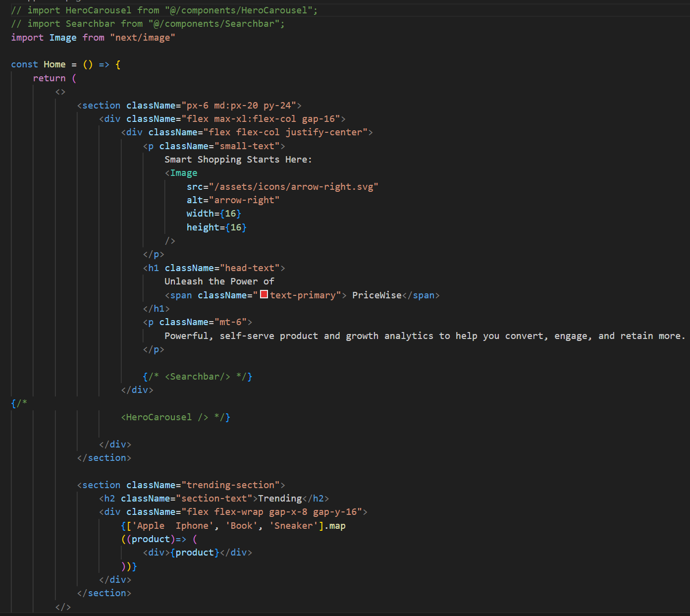Click the "next/image" module string
690x616 pixels.
point(143,37)
